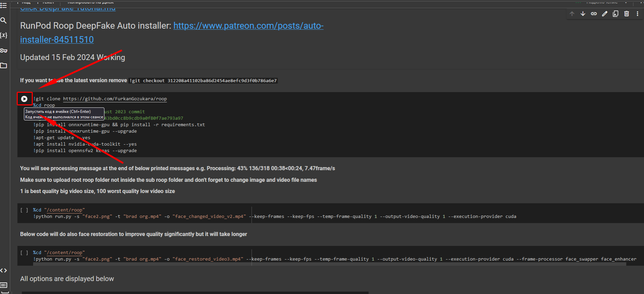Open the files folder panel
This screenshot has width=644, height=294.
click(x=3, y=65)
